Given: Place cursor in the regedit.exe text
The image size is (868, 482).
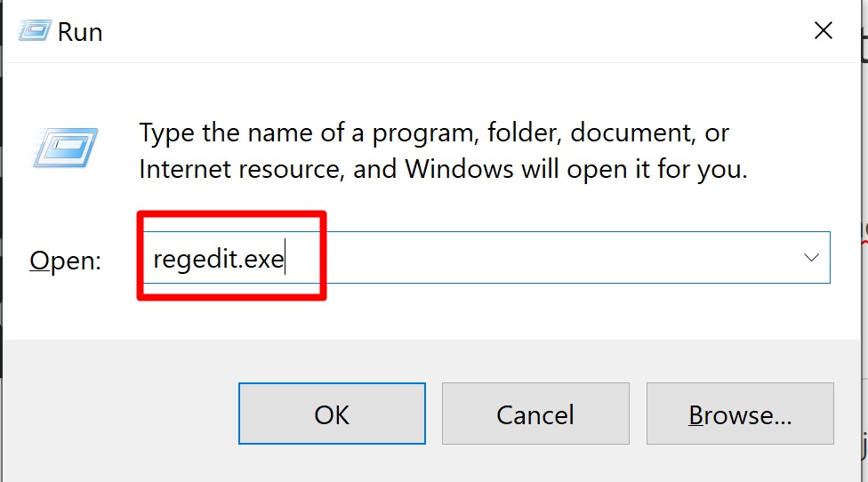Looking at the screenshot, I should [218, 258].
